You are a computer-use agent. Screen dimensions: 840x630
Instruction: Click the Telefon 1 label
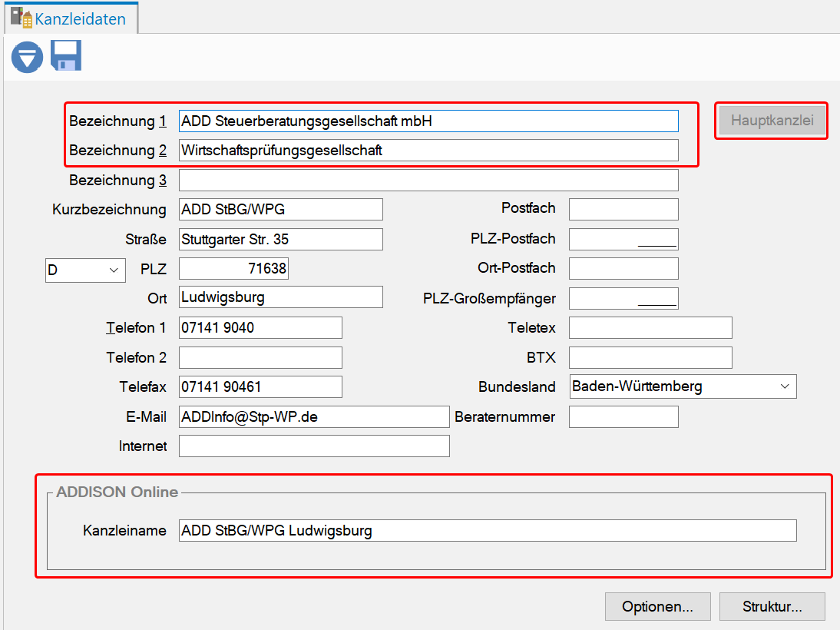[x=136, y=327]
